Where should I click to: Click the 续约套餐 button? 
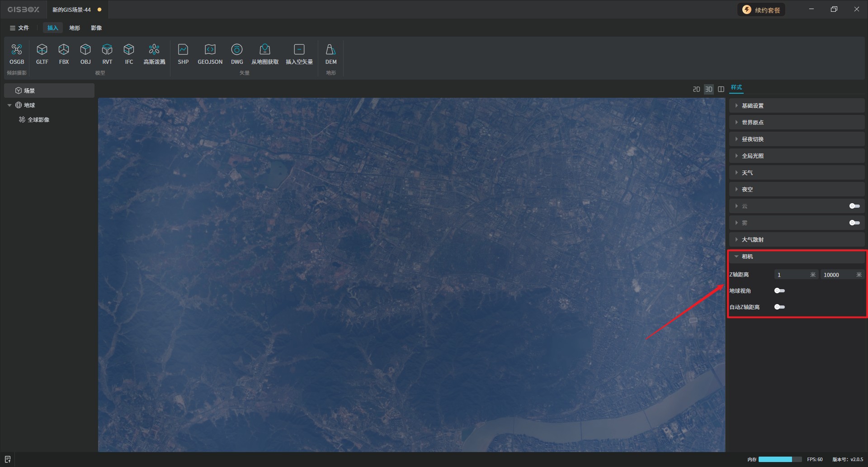click(762, 10)
